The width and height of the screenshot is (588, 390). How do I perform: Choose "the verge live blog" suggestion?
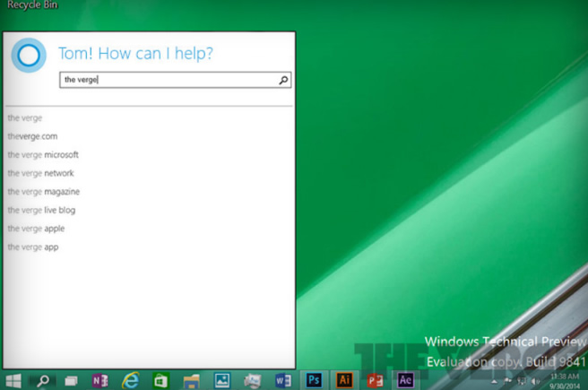[x=41, y=210]
